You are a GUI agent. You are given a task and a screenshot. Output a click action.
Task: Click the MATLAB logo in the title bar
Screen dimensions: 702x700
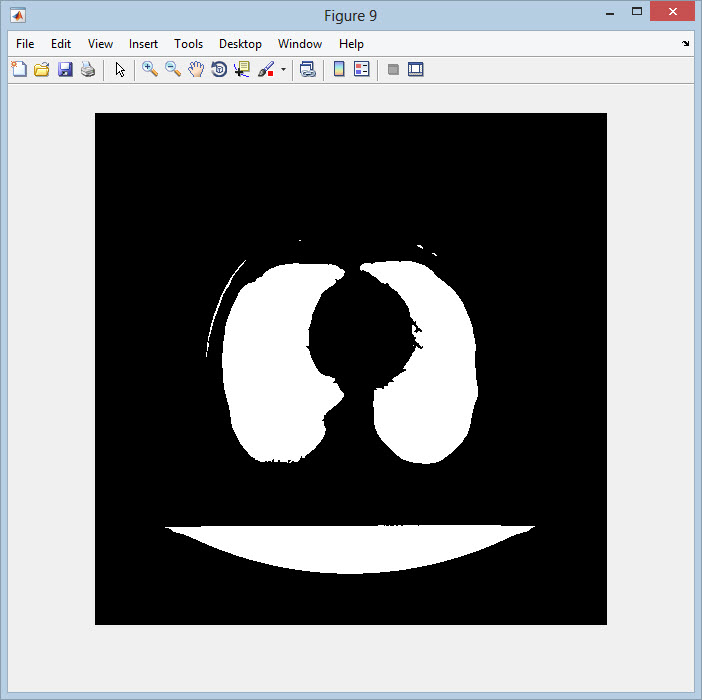click(x=18, y=16)
